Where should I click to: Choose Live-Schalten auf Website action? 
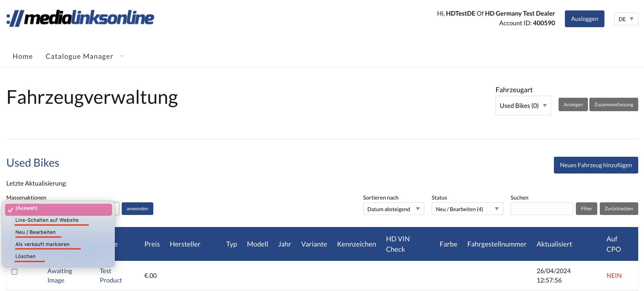click(x=47, y=220)
